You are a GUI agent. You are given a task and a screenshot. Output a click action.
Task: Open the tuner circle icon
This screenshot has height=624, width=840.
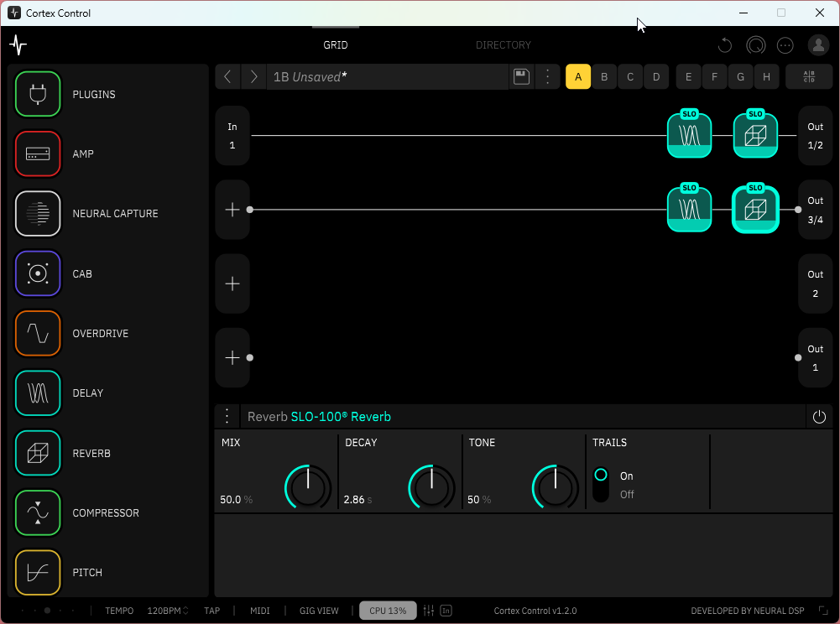(755, 45)
